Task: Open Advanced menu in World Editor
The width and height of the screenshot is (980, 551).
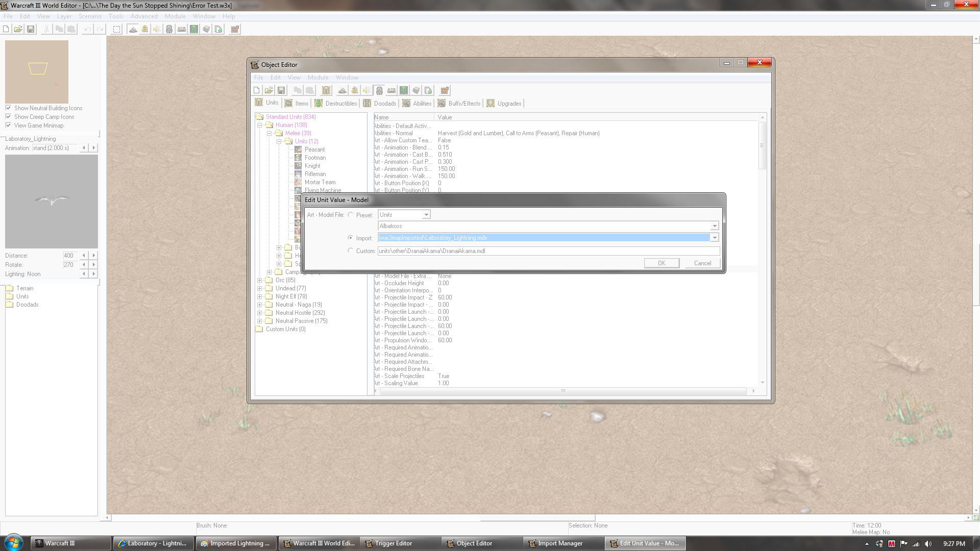Action: (144, 16)
